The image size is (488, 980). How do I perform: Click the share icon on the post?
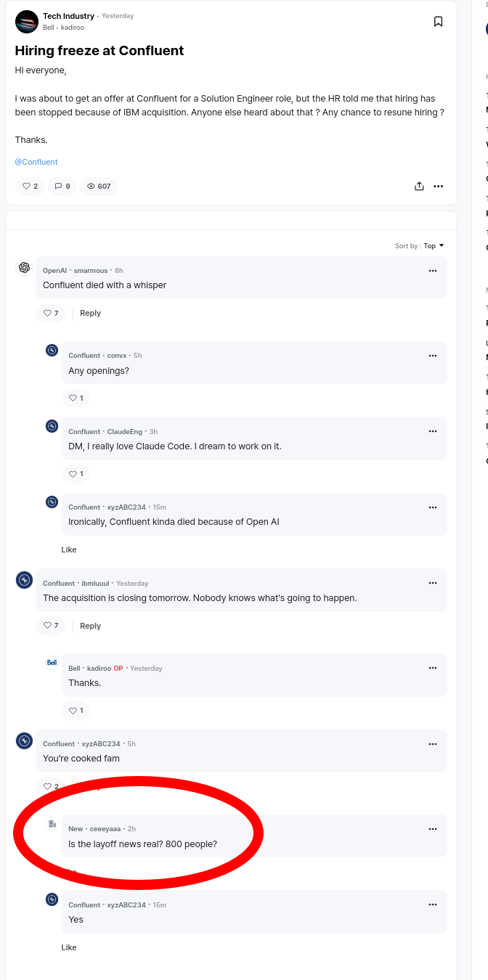coord(419,186)
